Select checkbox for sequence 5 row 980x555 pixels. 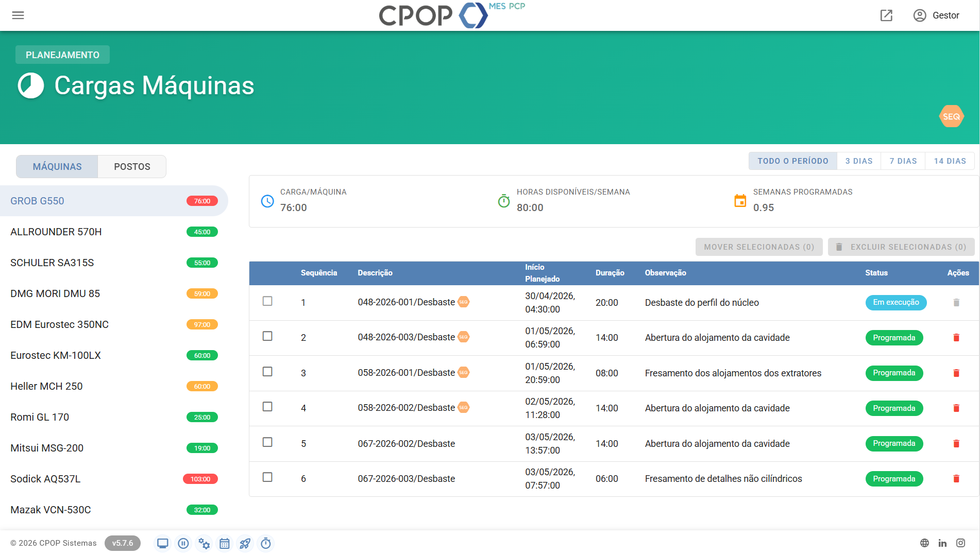[x=267, y=442]
